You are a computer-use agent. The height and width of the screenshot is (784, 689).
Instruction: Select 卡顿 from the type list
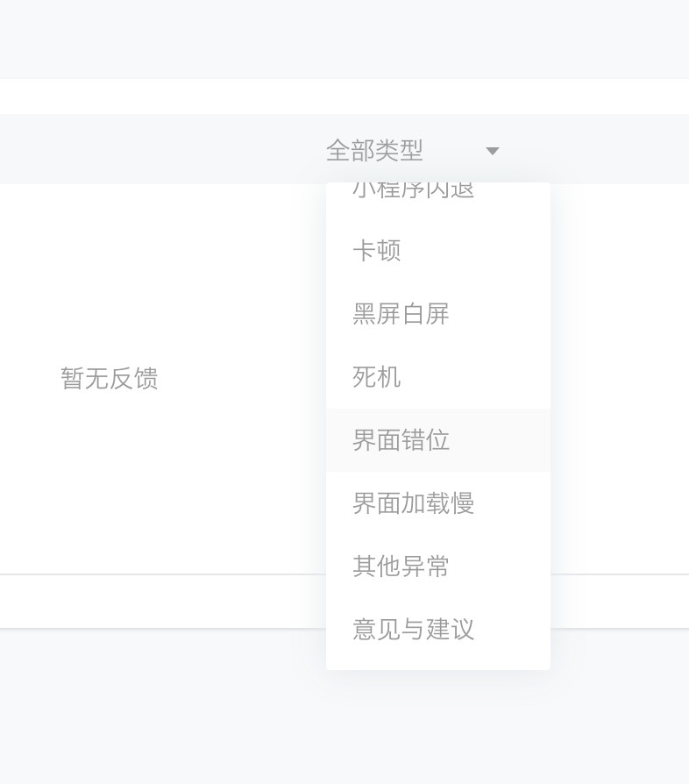point(377,251)
